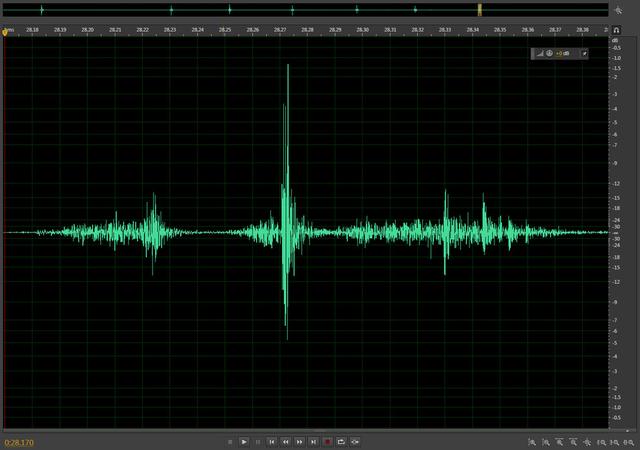Move playhead to next marker
This screenshot has height=450, width=640.
pyautogui.click(x=313, y=442)
